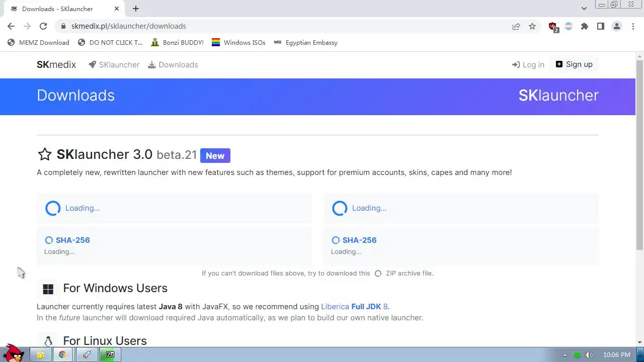The width and height of the screenshot is (644, 362).
Task: Click the Sign up button
Action: (574, 64)
